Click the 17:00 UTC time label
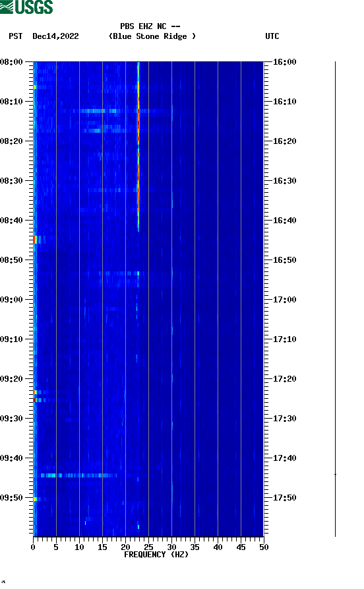364x589 pixels. [284, 300]
